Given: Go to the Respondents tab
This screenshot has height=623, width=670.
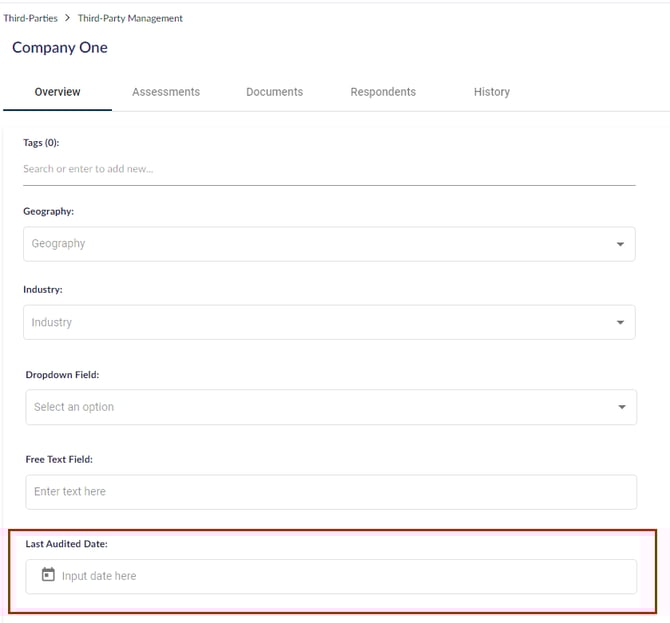Looking at the screenshot, I should pyautogui.click(x=383, y=92).
